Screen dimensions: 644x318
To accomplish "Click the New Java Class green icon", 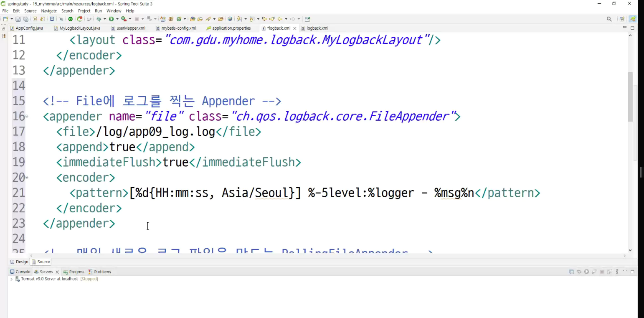I will (179, 19).
